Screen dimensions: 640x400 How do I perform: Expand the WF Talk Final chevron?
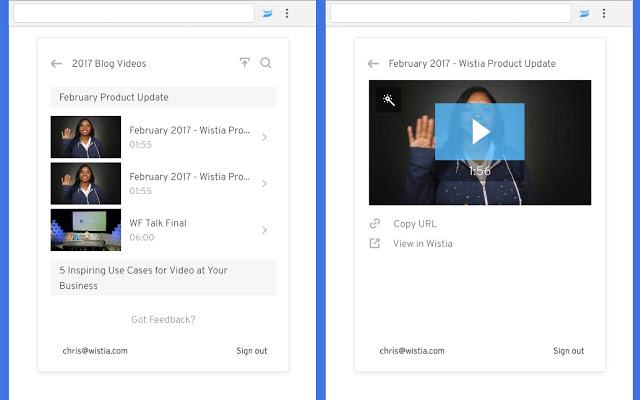tap(264, 230)
